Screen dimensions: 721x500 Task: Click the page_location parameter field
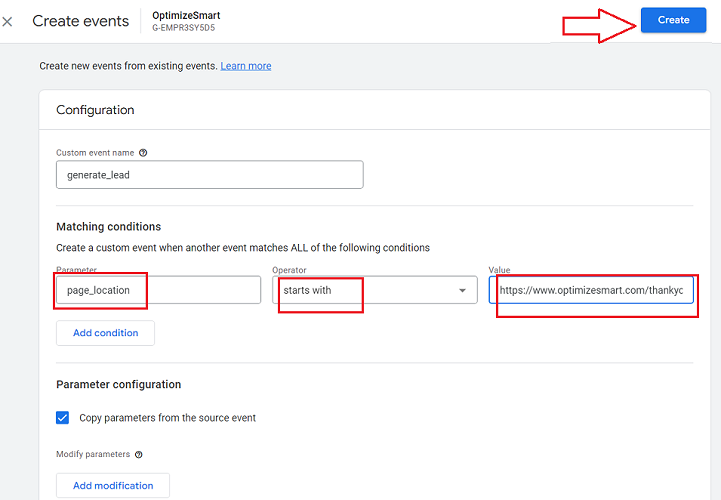pos(158,290)
